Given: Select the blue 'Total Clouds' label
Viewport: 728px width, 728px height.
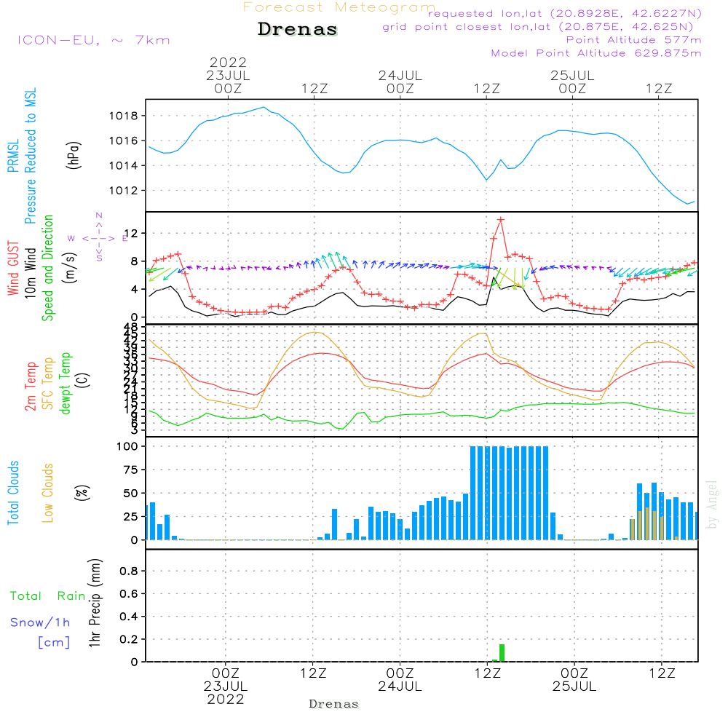Looking at the screenshot, I should click(x=13, y=493).
